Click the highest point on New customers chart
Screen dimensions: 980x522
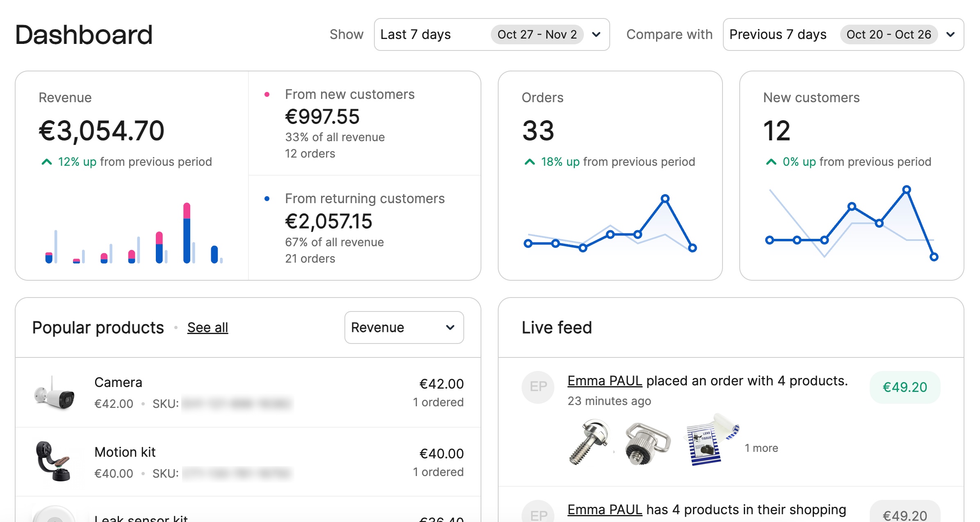pos(907,190)
